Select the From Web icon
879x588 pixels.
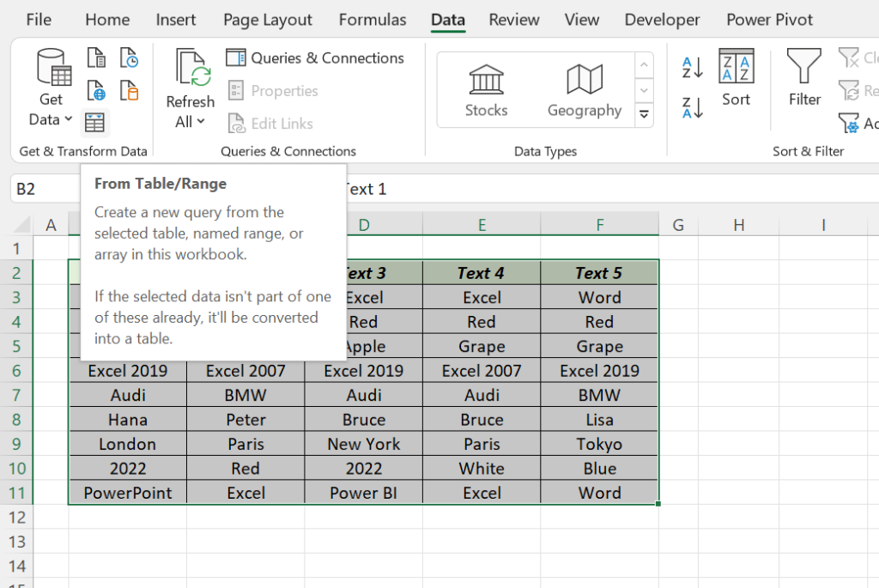(x=96, y=90)
